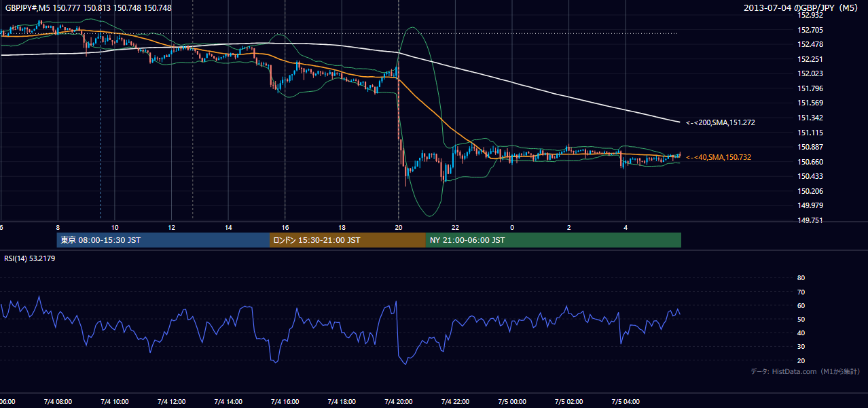The image size is (868, 408).
Task: Click price axis value 152.251
Action: point(810,60)
